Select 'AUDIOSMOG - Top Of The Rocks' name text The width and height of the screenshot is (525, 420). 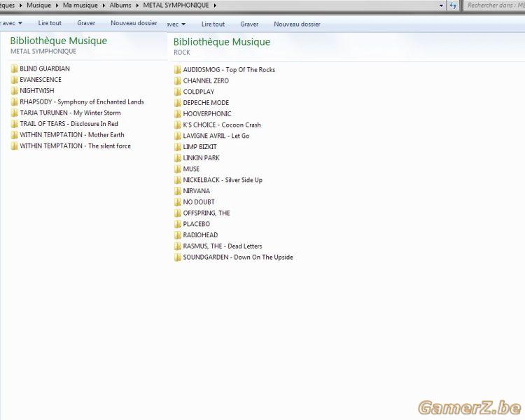pyautogui.click(x=229, y=70)
